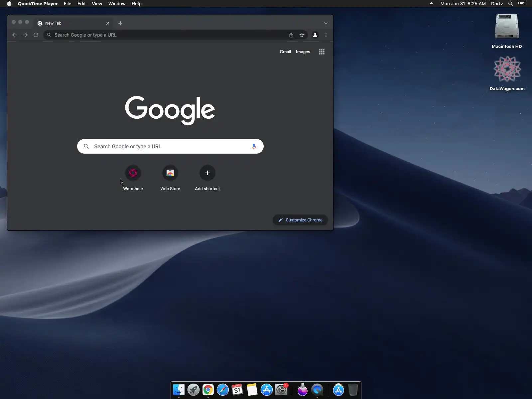The image size is (532, 399).
Task: Select the New Tab tab
Action: 73,23
